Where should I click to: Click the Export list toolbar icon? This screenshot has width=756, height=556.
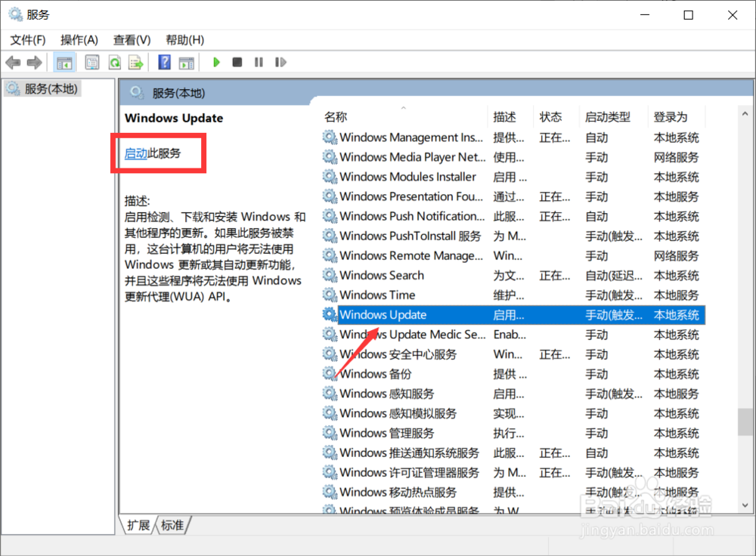pyautogui.click(x=136, y=62)
